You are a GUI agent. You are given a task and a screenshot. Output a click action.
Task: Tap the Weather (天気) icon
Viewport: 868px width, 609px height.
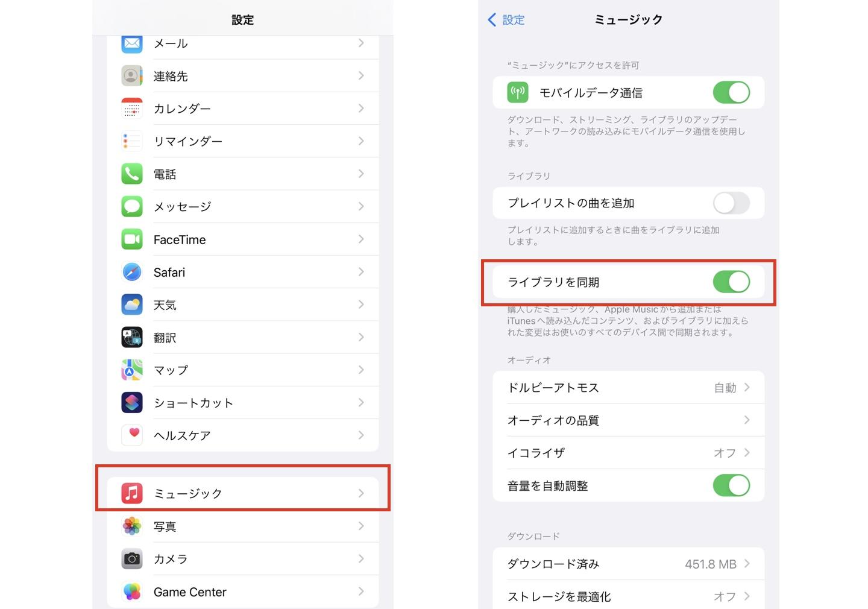(132, 304)
